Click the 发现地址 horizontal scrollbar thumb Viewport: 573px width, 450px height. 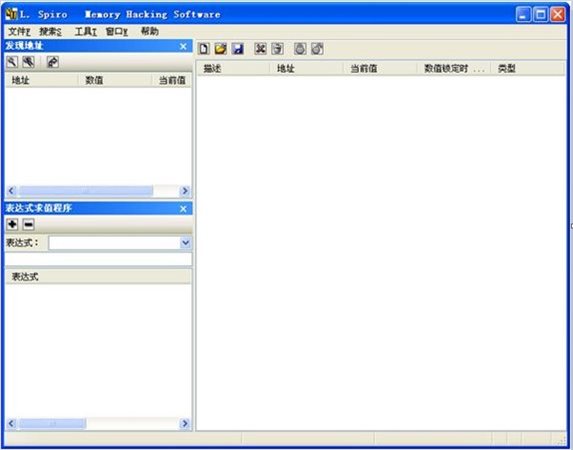coord(86,190)
